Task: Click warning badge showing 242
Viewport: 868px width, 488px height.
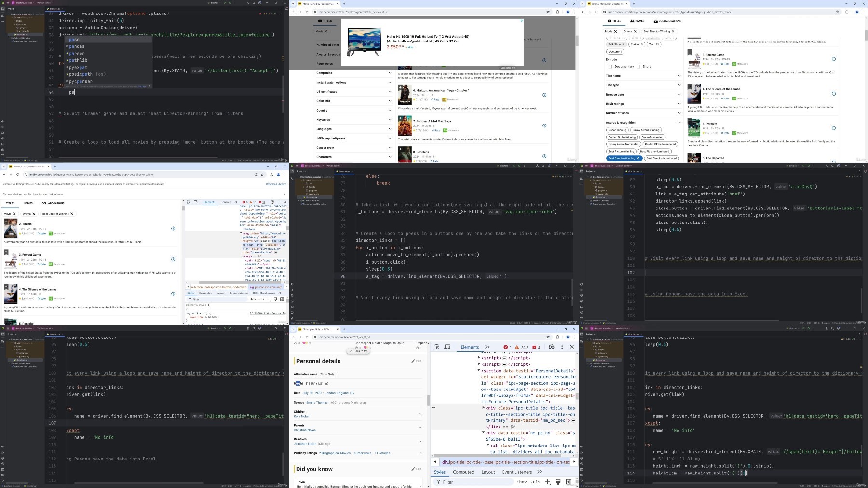Action: pos(521,347)
